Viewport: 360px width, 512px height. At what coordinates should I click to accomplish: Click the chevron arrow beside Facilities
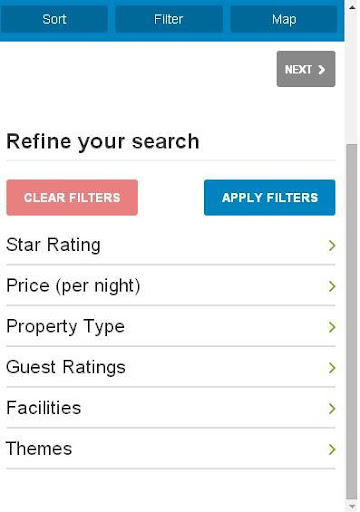click(x=332, y=408)
